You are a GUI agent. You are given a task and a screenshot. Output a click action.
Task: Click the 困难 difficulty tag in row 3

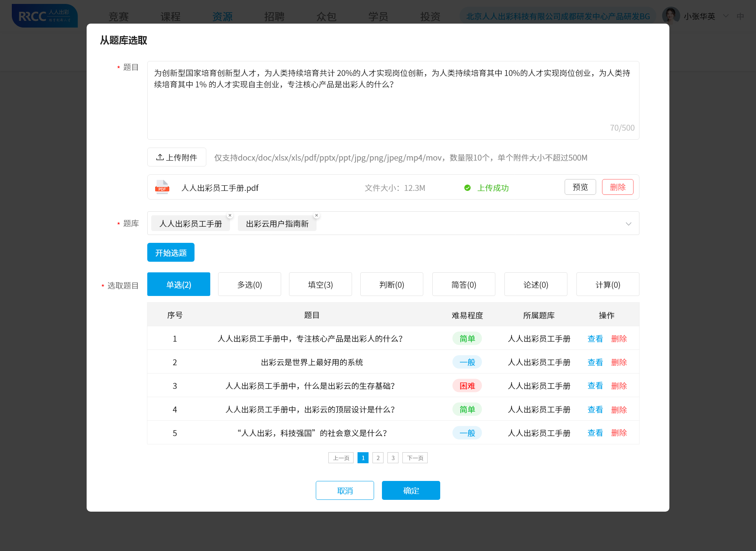(467, 386)
